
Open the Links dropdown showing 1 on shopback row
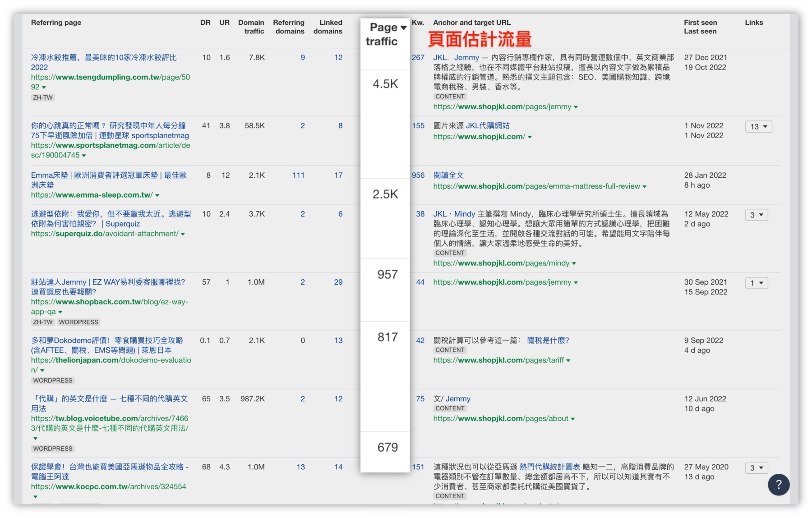(757, 283)
